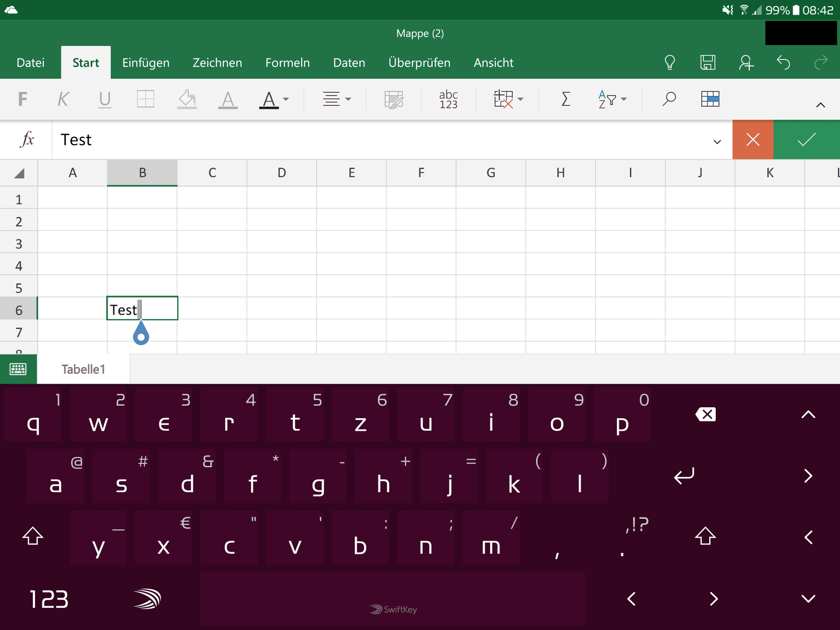Expand the formula bar chevron

[x=717, y=142]
